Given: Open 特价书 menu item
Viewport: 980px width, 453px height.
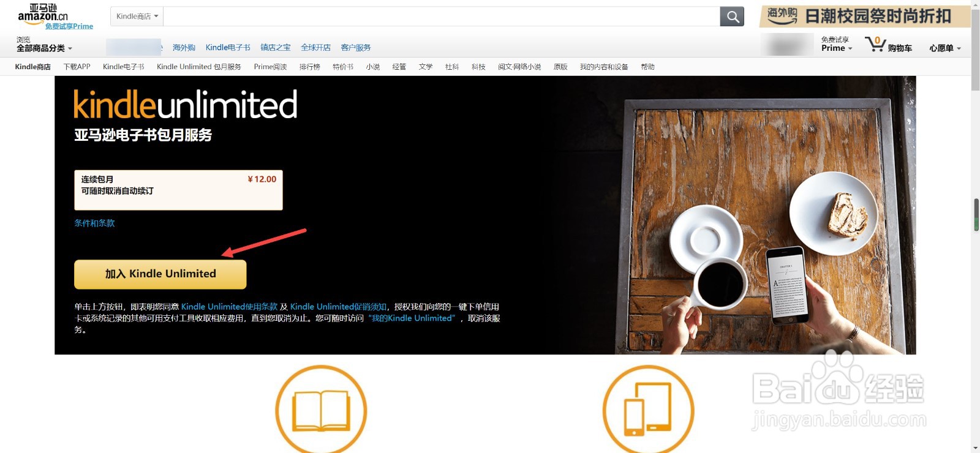Looking at the screenshot, I should coord(343,67).
